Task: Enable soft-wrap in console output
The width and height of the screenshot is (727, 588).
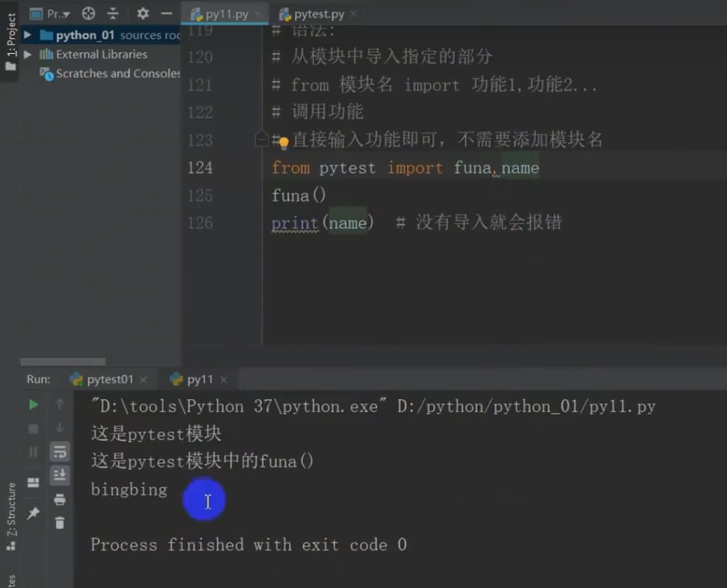Action: point(60,452)
